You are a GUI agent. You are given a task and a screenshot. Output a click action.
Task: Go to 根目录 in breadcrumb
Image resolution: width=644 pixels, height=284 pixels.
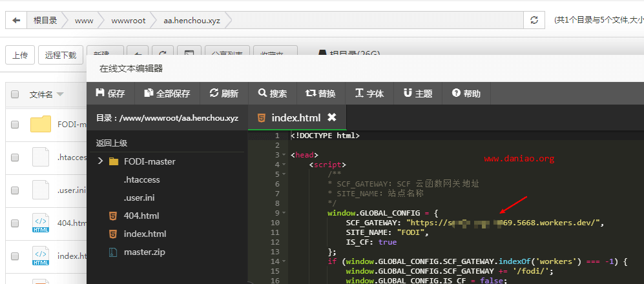pos(45,20)
